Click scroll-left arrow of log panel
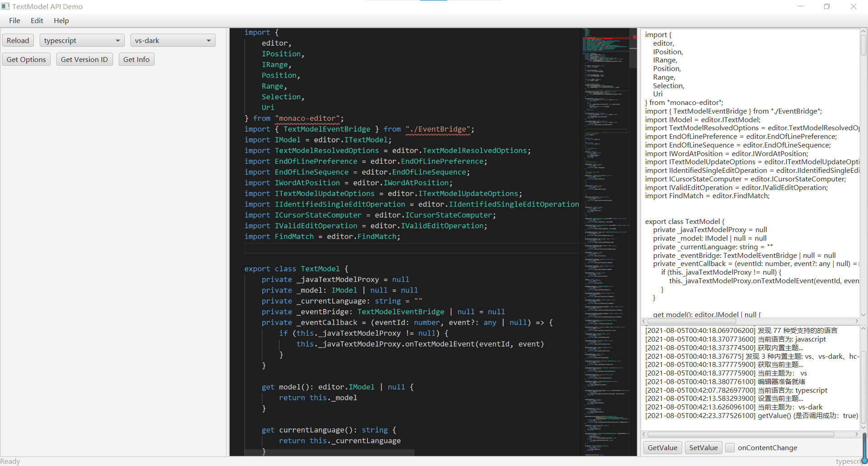This screenshot has height=466, width=868. [644, 434]
